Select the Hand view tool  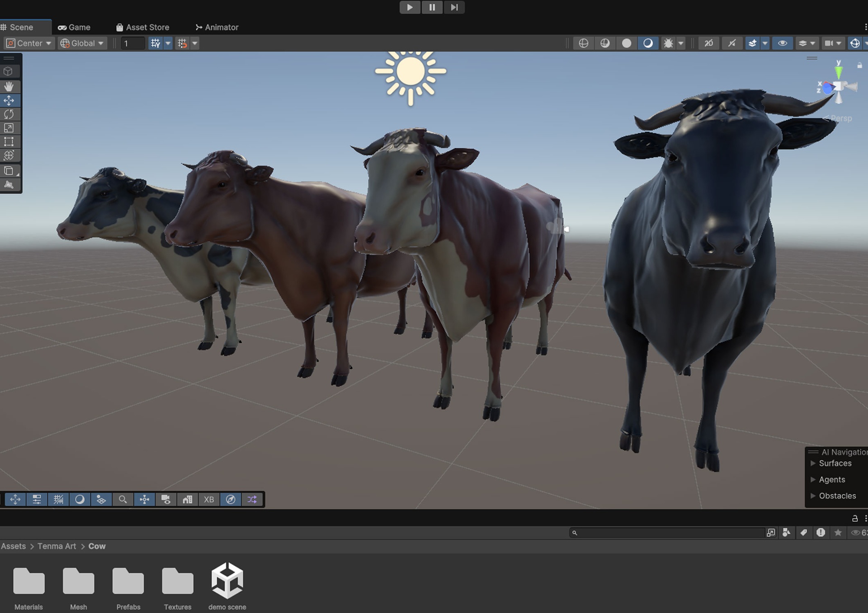(x=9, y=86)
